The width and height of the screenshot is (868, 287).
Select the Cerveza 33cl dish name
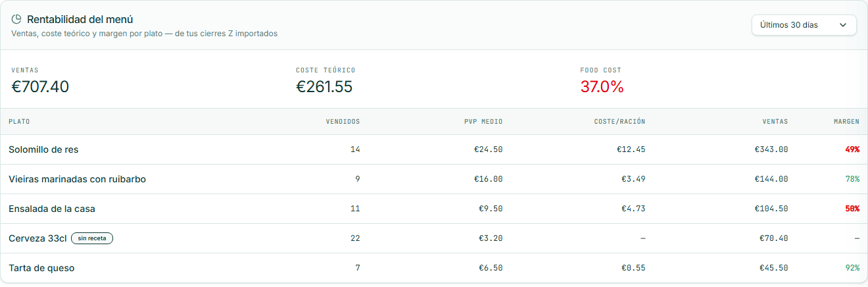[37, 238]
